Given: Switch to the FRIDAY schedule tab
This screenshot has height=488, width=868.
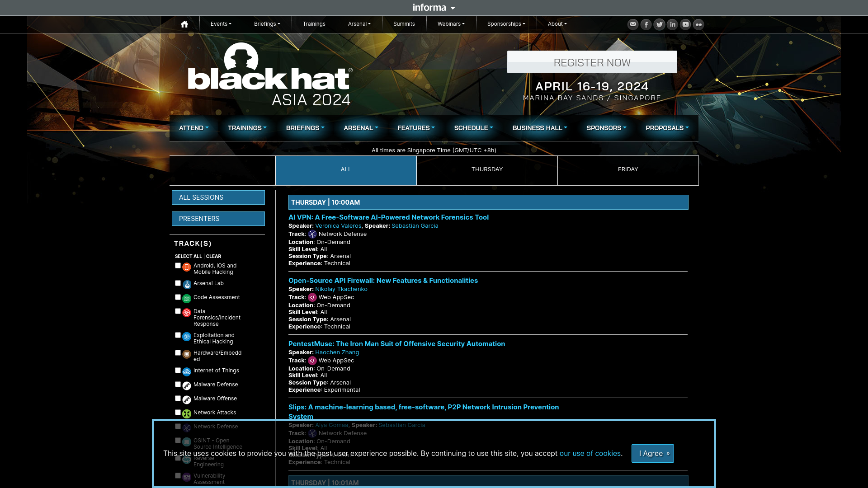Looking at the screenshot, I should tap(628, 169).
